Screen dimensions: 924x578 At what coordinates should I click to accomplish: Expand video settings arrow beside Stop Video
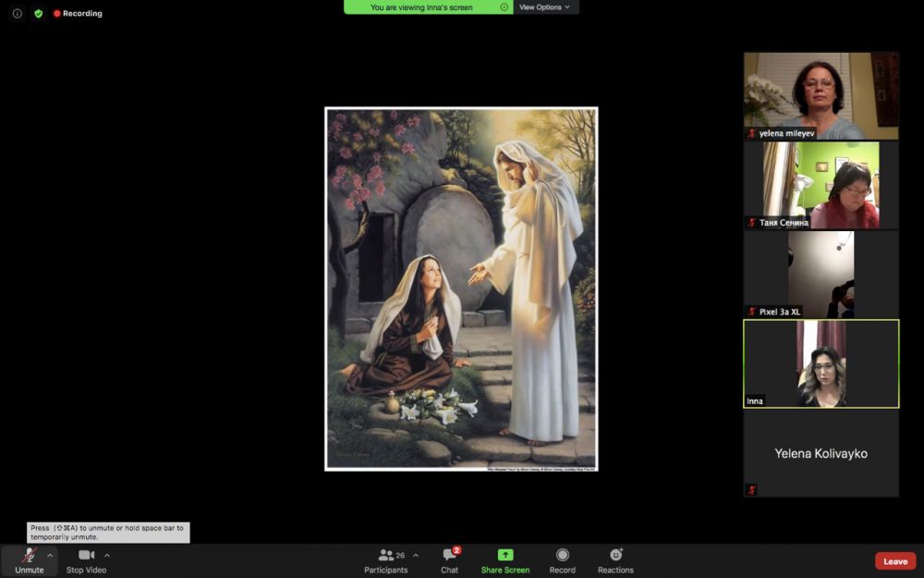click(106, 556)
